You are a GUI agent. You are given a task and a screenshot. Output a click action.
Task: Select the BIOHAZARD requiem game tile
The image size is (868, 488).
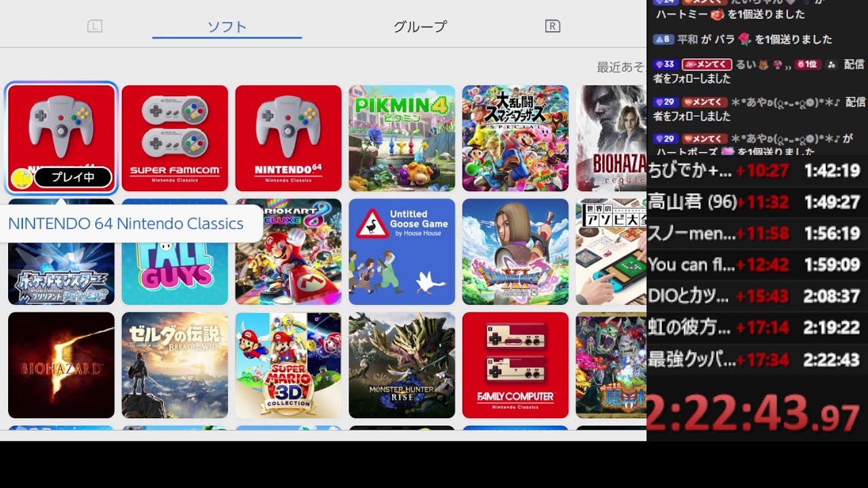click(x=611, y=138)
